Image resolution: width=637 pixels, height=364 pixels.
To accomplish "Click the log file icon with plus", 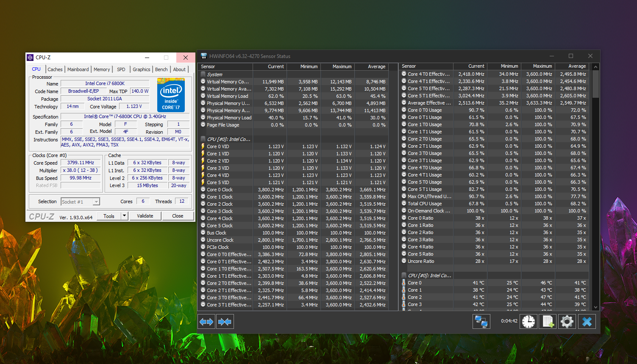I will click(x=548, y=321).
